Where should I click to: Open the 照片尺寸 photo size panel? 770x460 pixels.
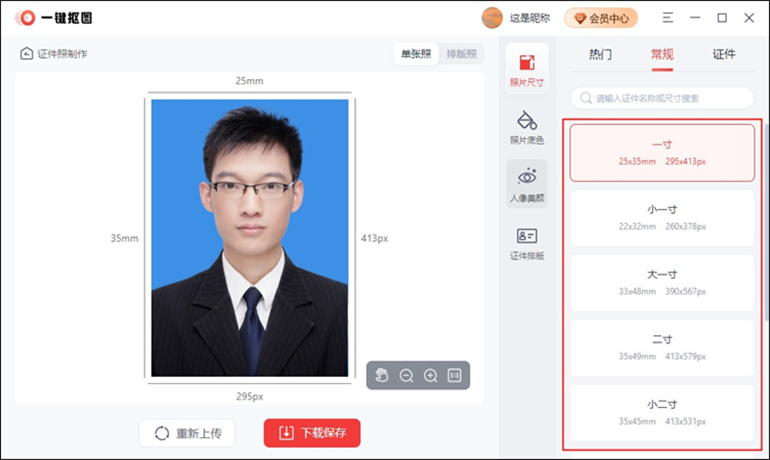click(527, 70)
